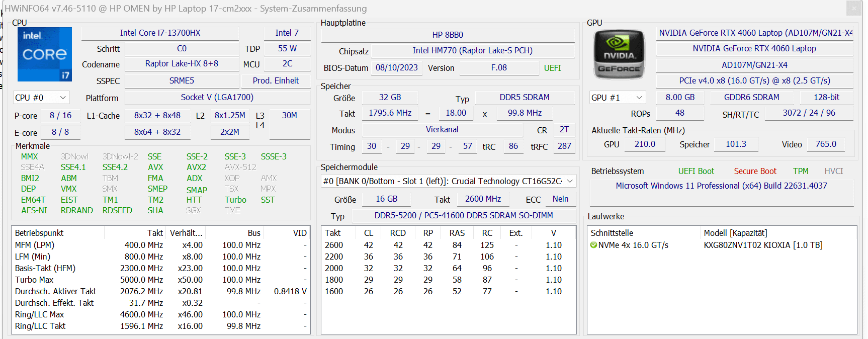Select the Basis-Takt (HFM) row
This screenshot has width=868, height=339.
pos(161,268)
